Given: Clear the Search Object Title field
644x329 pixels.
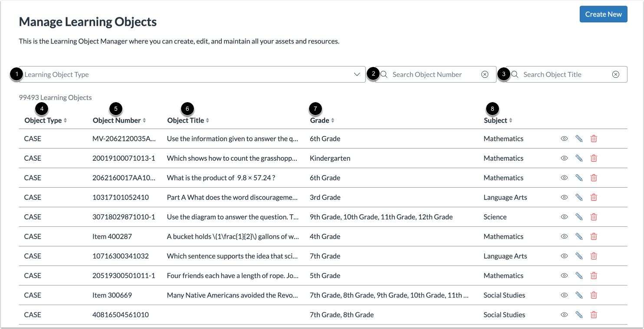Looking at the screenshot, I should pyautogui.click(x=616, y=74).
